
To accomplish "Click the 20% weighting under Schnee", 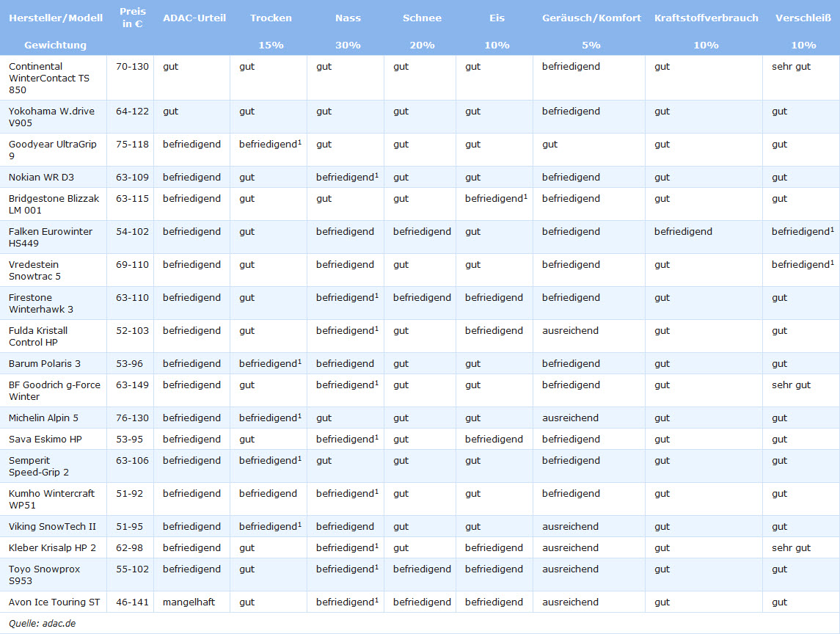I will 422,45.
